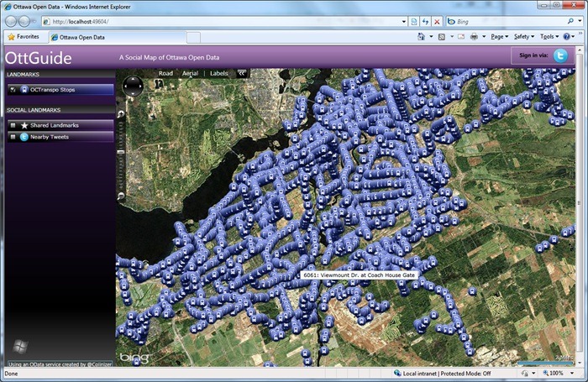Toggle map Labels on or off
The image size is (588, 382).
[x=218, y=74]
